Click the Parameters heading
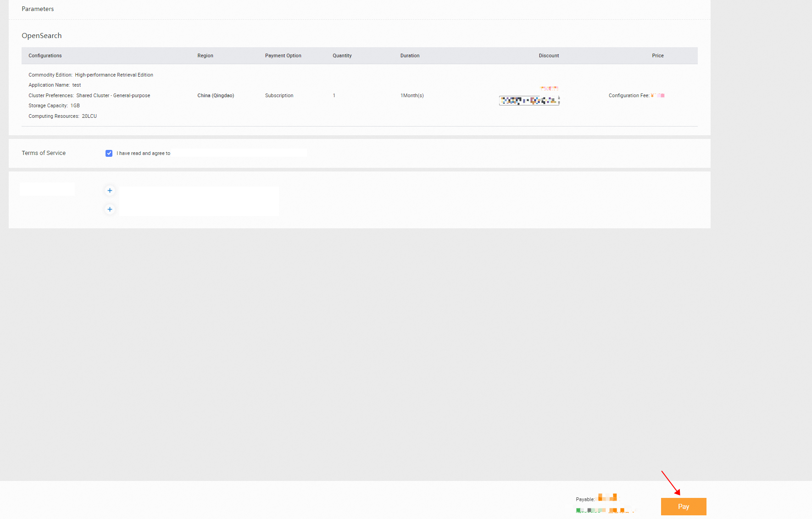812x519 pixels. (38, 9)
